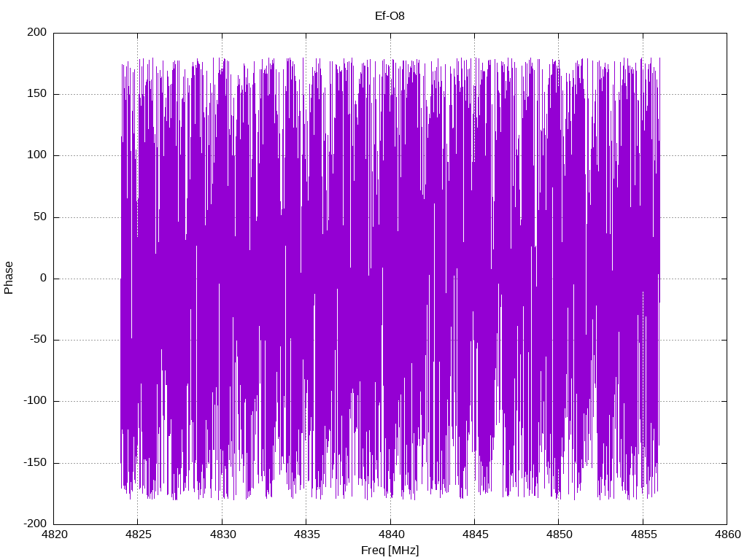Viewport: 747px width, 560px height.
Task: Click the plot title Ef-O8
Action: [390, 16]
